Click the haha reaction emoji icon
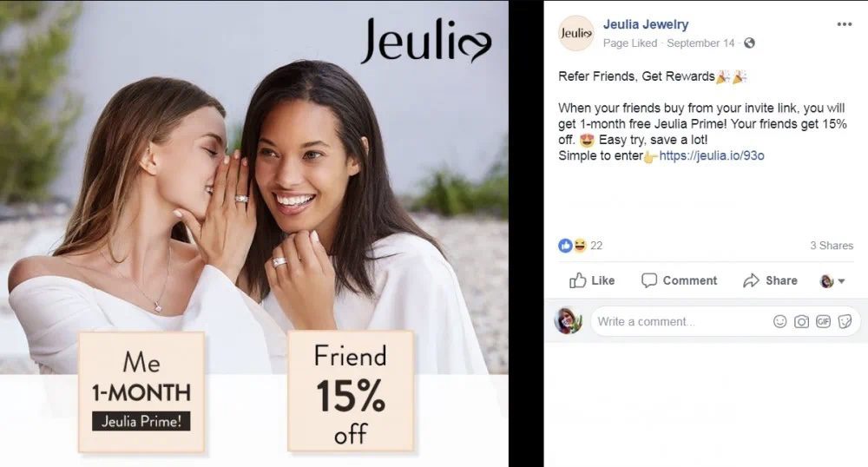The width and height of the screenshot is (868, 467). coord(579,245)
